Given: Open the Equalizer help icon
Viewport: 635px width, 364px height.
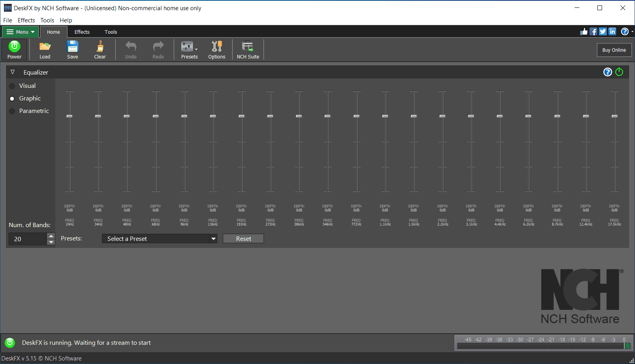Looking at the screenshot, I should [x=608, y=72].
